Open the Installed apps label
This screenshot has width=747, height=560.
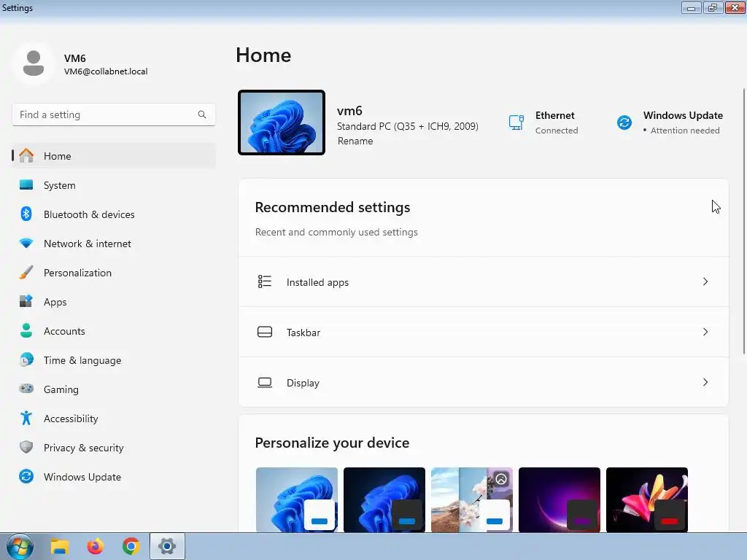pyautogui.click(x=318, y=282)
